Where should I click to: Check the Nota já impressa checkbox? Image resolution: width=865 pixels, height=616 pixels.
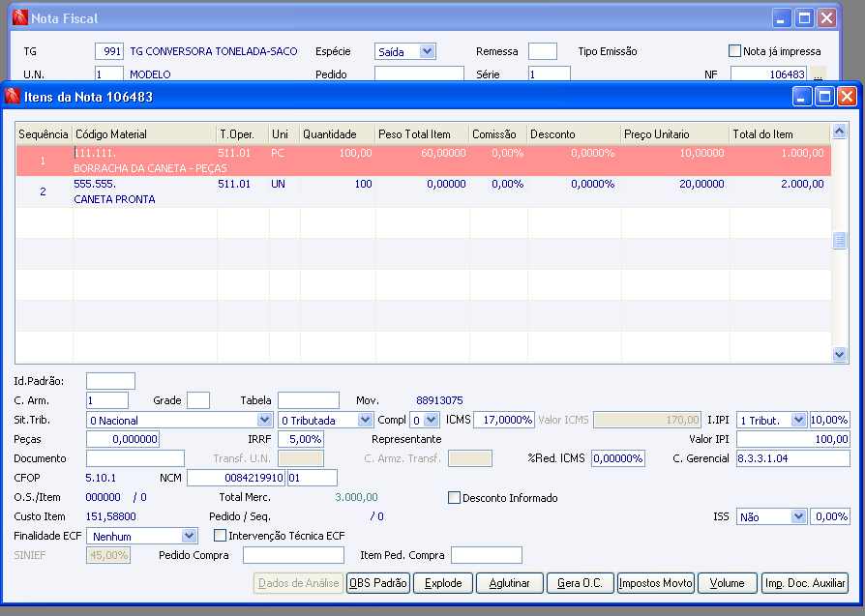(x=734, y=51)
